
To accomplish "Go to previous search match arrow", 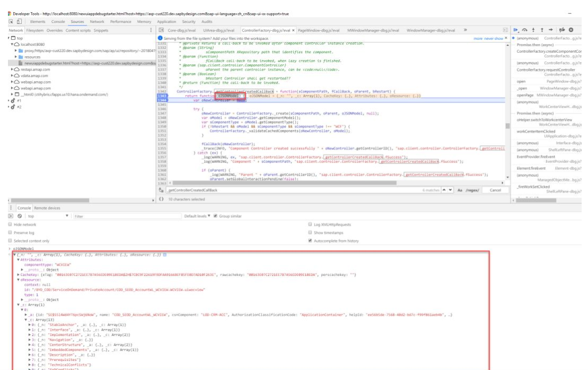I will [444, 190].
